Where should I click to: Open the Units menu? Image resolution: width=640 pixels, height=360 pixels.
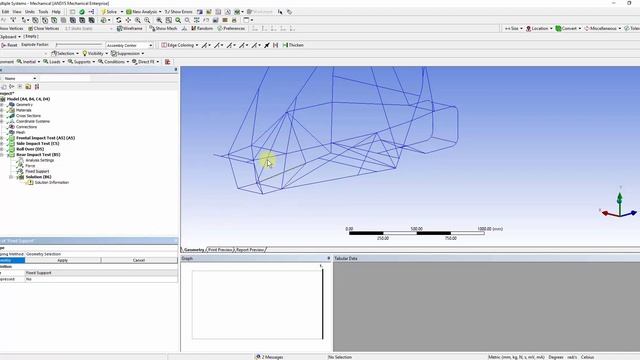[x=30, y=12]
